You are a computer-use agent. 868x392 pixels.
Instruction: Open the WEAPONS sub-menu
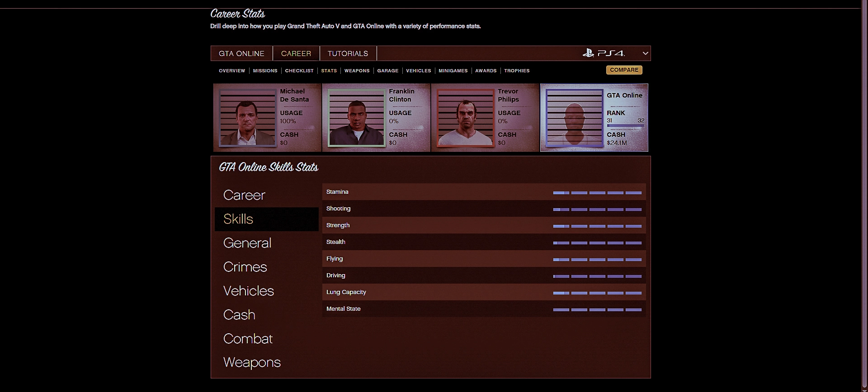(357, 71)
